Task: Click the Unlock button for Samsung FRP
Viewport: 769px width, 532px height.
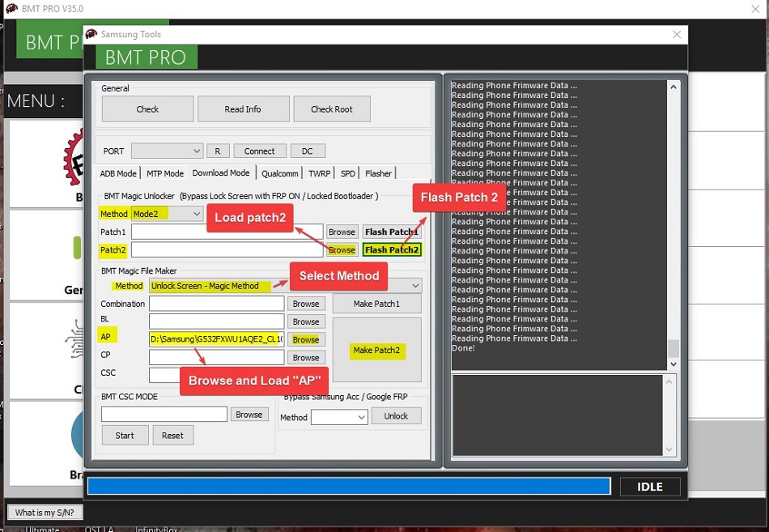Action: (397, 416)
